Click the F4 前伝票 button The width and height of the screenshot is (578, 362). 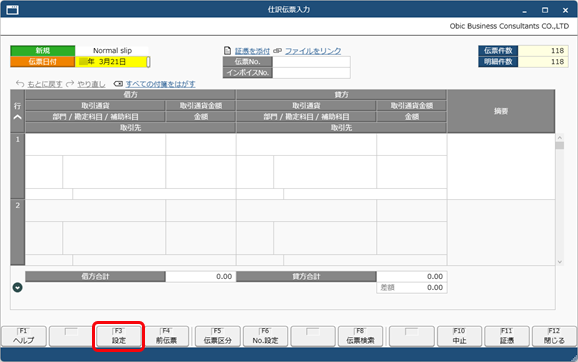point(166,336)
